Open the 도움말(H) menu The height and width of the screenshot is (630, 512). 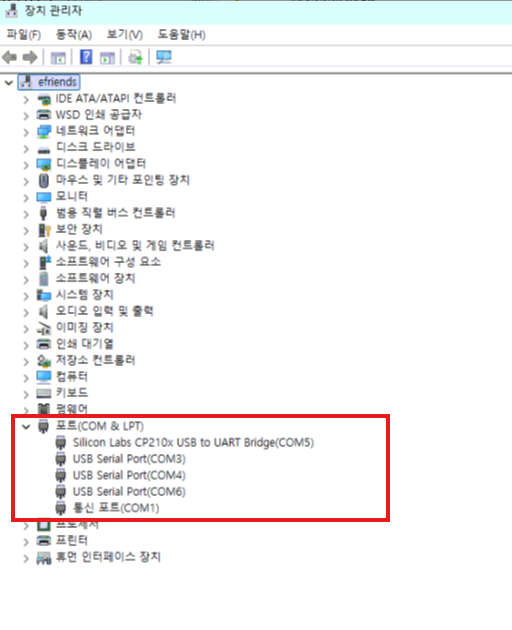[x=181, y=35]
